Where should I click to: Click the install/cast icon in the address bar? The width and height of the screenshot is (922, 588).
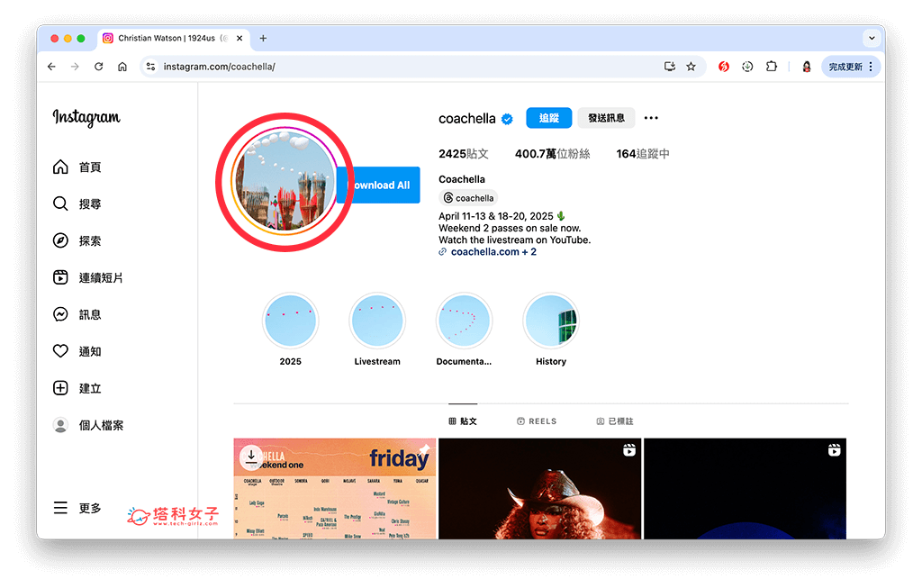pyautogui.click(x=670, y=67)
